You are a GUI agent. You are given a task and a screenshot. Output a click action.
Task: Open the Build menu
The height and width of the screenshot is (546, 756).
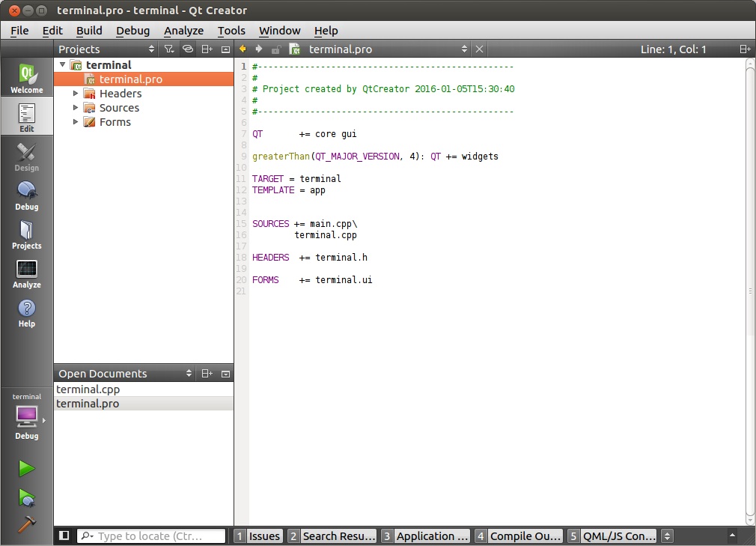point(89,31)
